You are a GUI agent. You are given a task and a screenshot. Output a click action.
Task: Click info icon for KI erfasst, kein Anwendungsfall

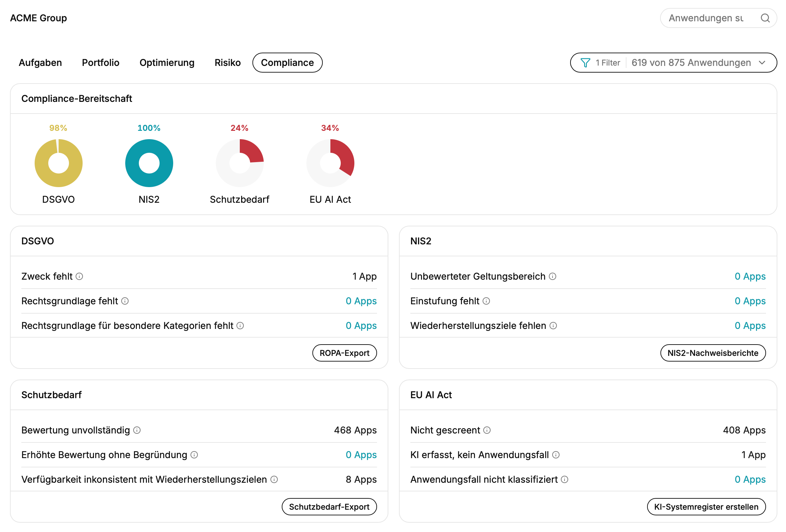pyautogui.click(x=556, y=455)
